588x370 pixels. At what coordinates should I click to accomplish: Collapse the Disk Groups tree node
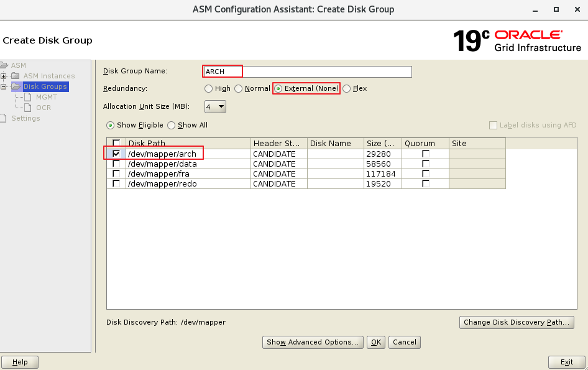click(4, 86)
